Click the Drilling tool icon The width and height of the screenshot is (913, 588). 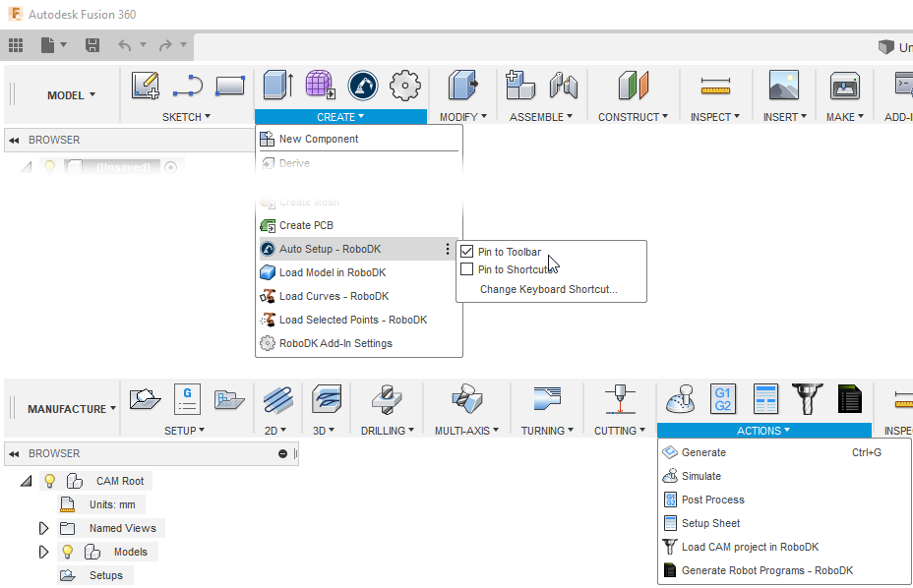click(383, 398)
